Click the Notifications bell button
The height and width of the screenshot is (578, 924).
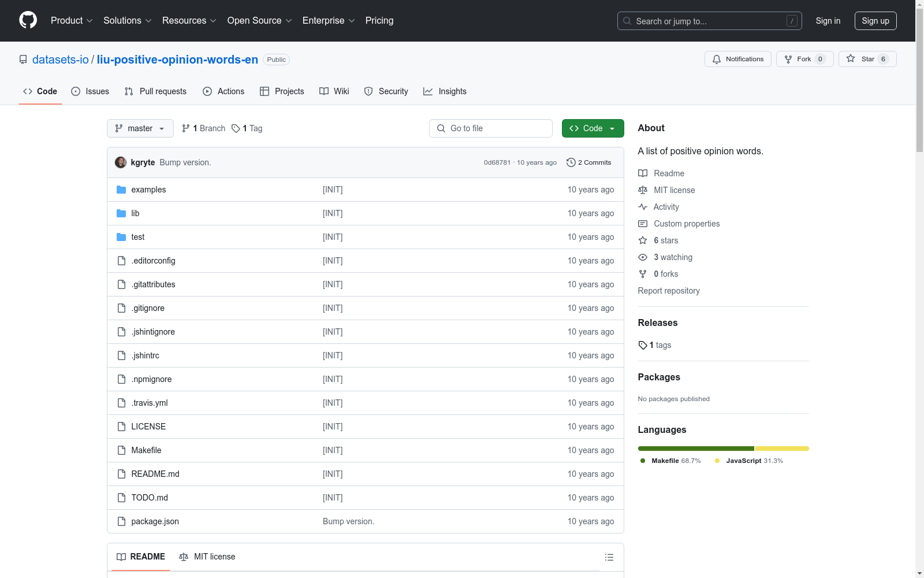738,59
